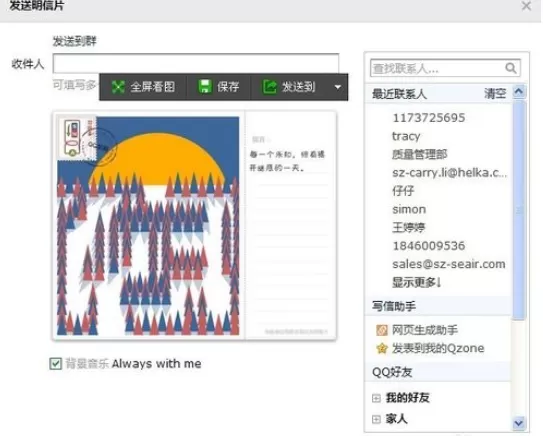
Task: Click the 发表到我的Qzone link
Action: pyautogui.click(x=438, y=348)
